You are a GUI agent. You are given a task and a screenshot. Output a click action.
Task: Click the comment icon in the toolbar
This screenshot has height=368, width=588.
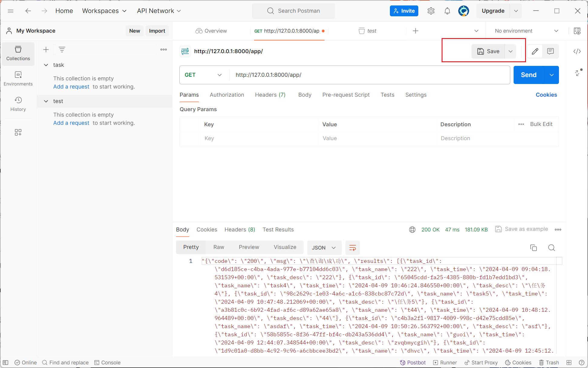pyautogui.click(x=551, y=51)
